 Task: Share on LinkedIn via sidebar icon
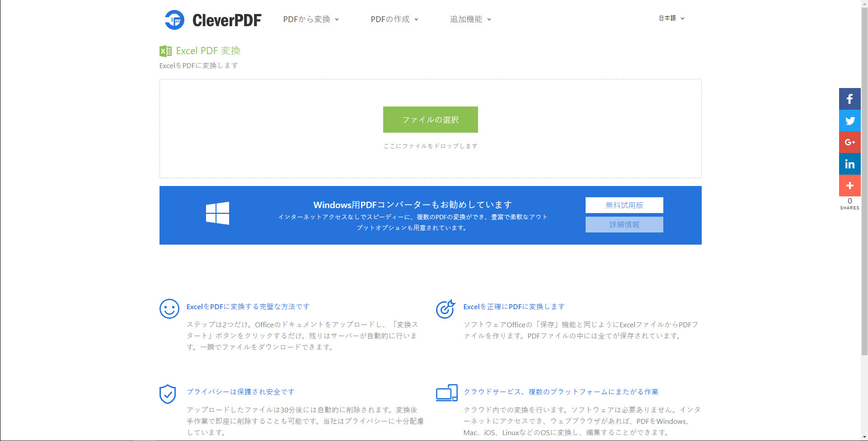(849, 164)
